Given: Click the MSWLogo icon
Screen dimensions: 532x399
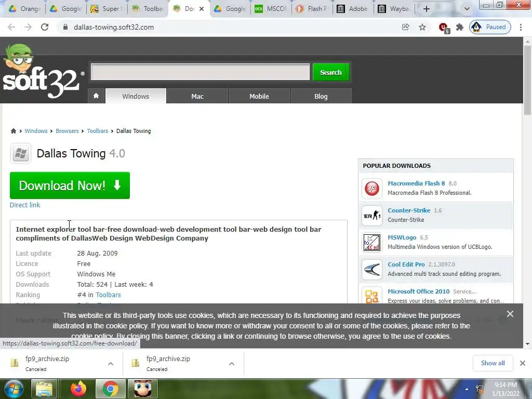Looking at the screenshot, I should (372, 243).
